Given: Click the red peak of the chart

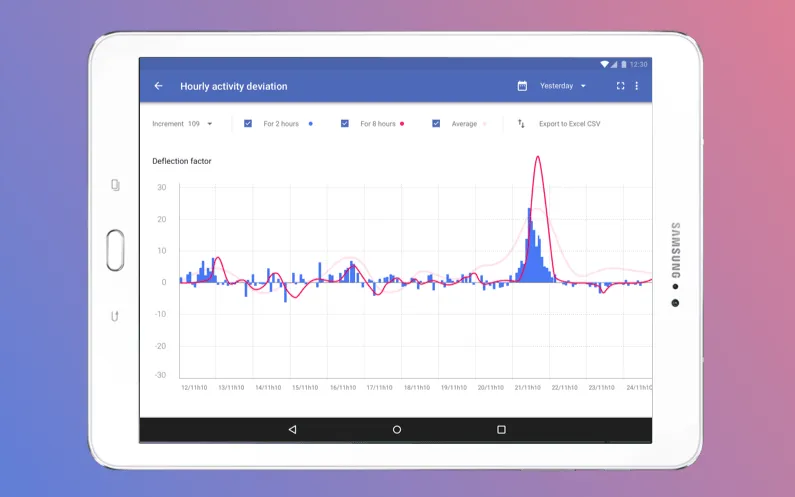Looking at the screenshot, I should (x=537, y=158).
